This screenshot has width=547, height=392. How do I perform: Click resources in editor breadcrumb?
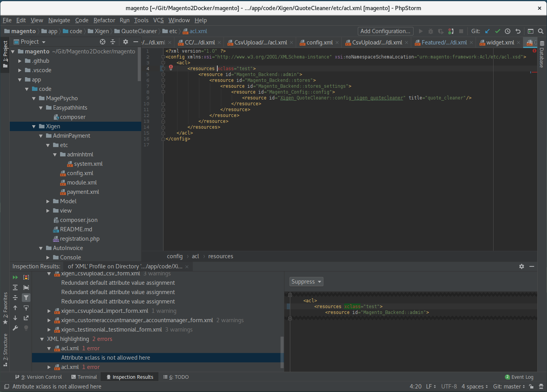[x=220, y=256]
